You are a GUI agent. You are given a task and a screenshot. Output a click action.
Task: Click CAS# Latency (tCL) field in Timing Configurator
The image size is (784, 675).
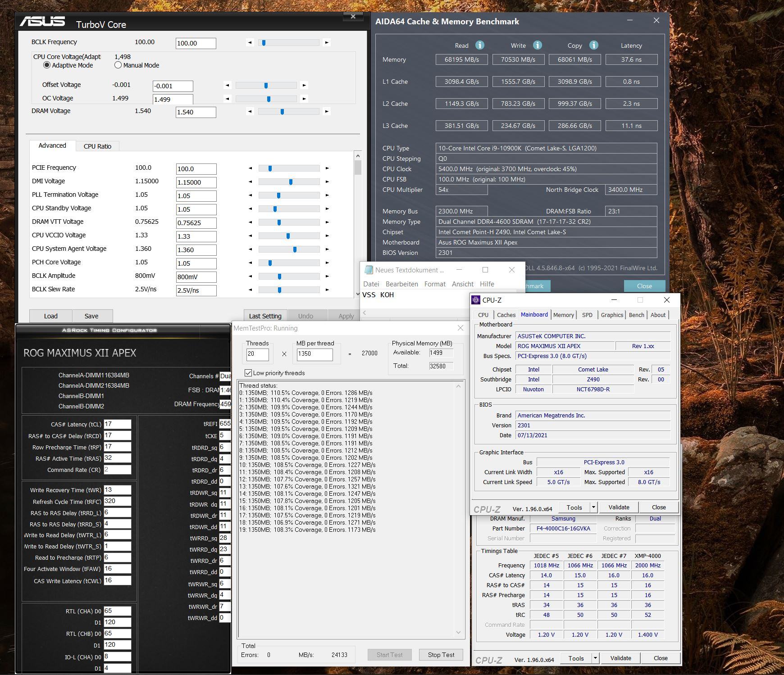[117, 424]
